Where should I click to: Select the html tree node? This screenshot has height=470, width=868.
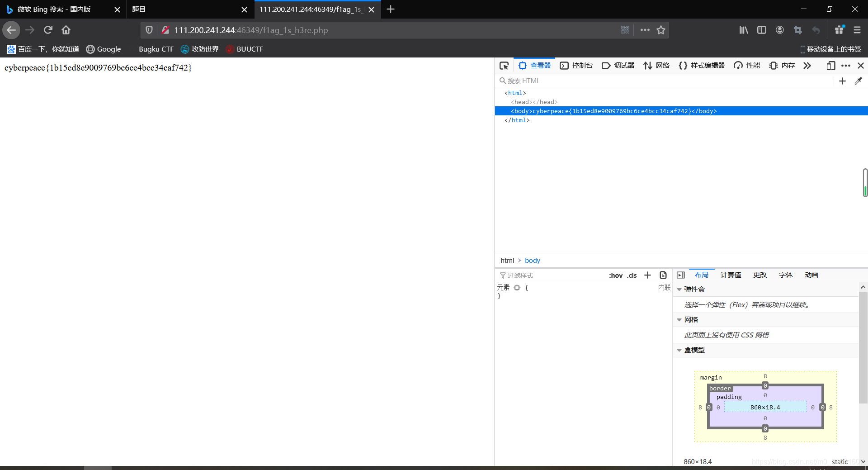(515, 93)
